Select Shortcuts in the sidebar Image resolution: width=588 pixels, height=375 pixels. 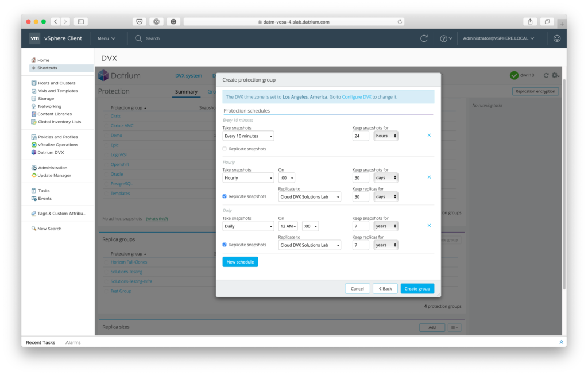pyautogui.click(x=47, y=68)
